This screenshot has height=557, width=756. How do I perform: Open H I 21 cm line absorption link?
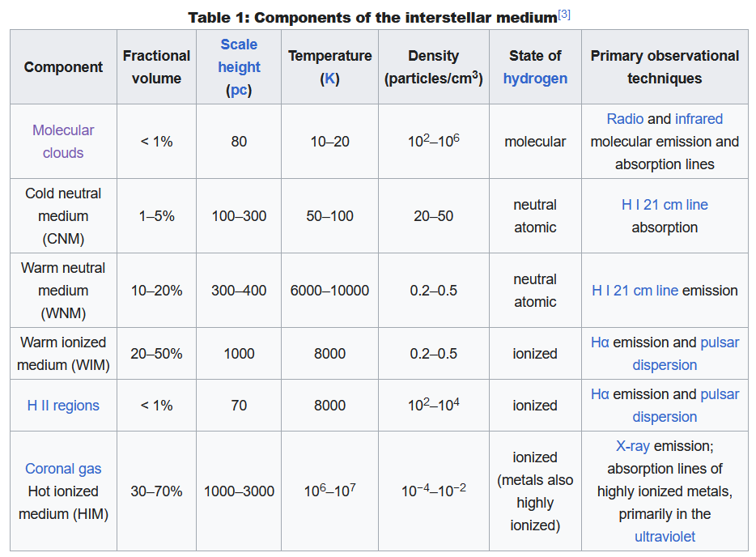[x=665, y=205]
